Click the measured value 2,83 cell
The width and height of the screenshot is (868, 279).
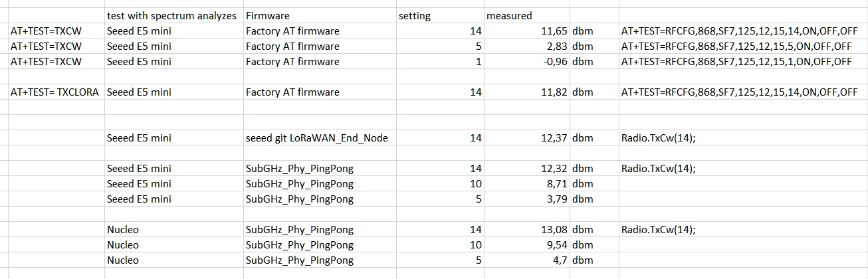point(527,46)
